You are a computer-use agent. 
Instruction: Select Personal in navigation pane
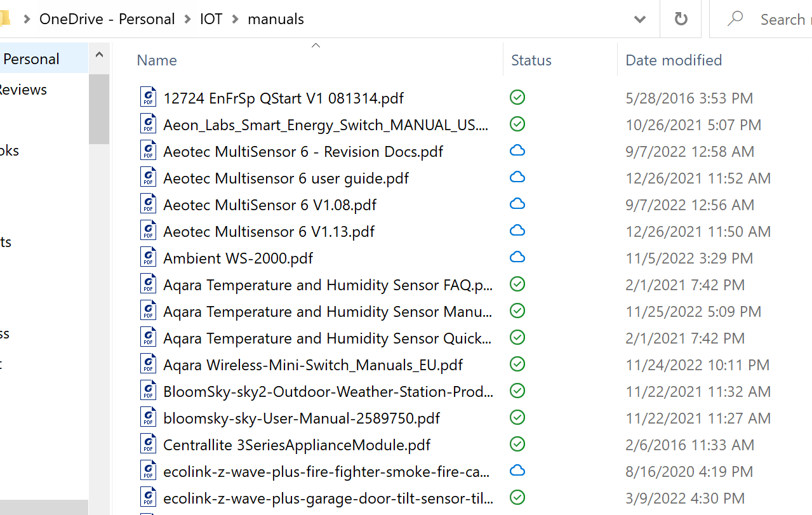(x=31, y=59)
